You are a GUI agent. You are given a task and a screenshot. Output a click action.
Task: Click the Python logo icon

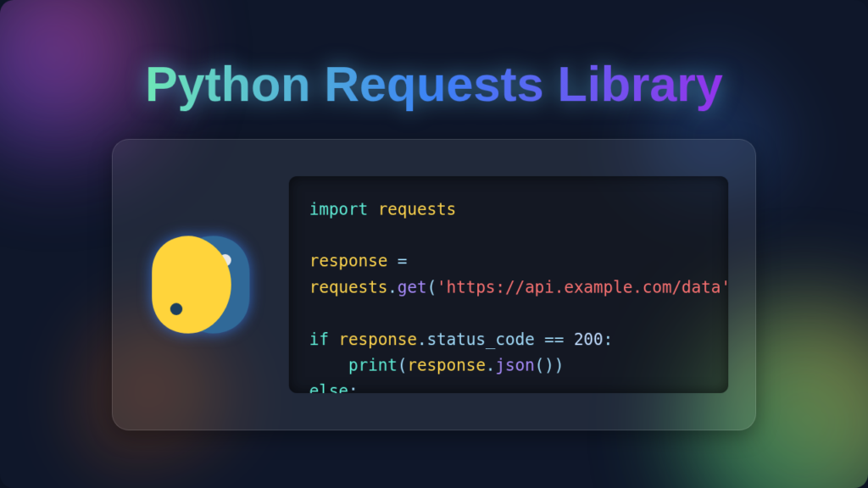click(x=200, y=285)
